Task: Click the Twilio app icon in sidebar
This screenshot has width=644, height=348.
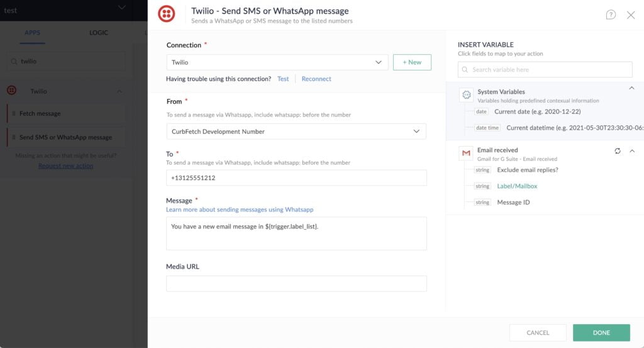Action: point(11,90)
